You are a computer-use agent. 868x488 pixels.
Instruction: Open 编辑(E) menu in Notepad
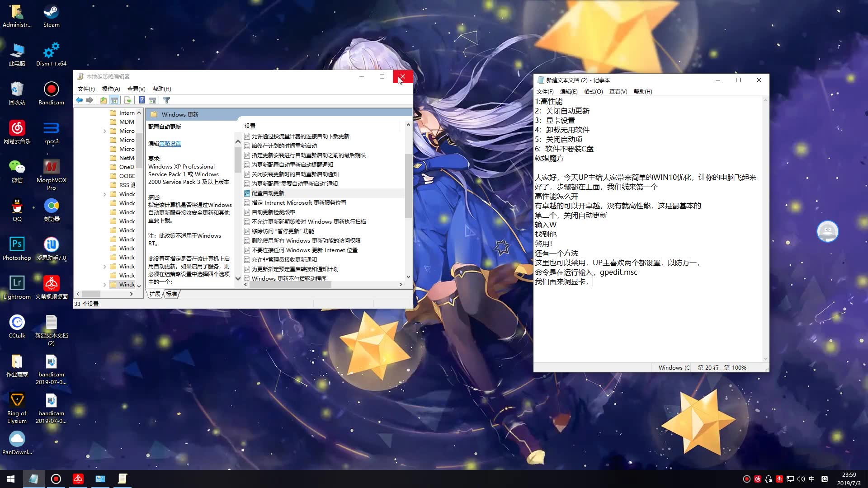point(569,92)
